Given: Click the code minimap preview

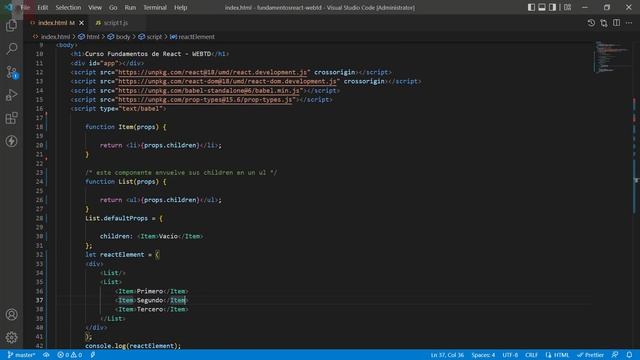Looking at the screenshot, I should (611, 56).
